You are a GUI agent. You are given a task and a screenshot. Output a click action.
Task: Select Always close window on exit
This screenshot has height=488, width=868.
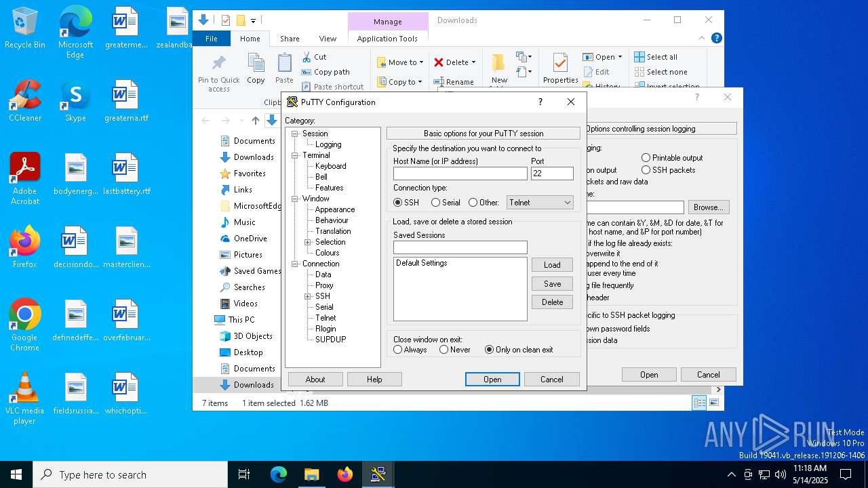coord(410,350)
